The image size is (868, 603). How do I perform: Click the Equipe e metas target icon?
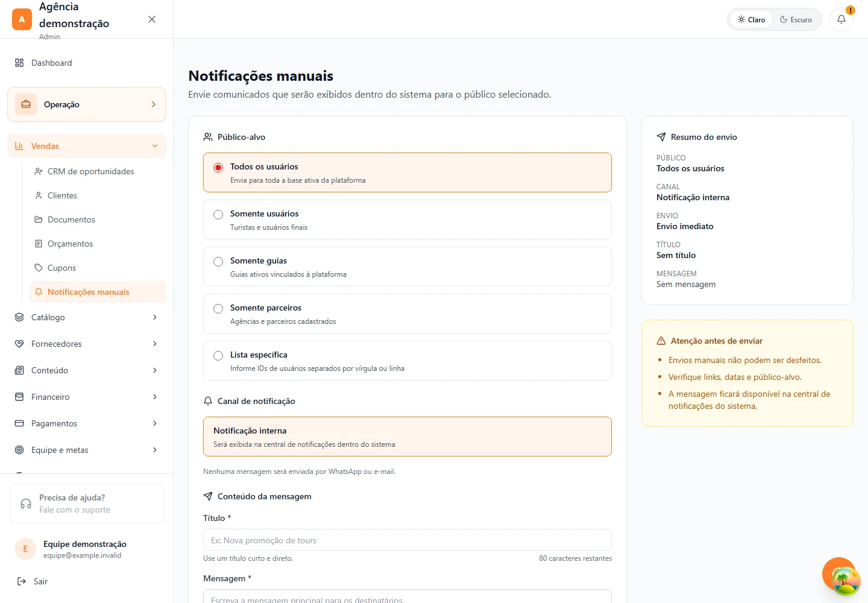tap(19, 450)
